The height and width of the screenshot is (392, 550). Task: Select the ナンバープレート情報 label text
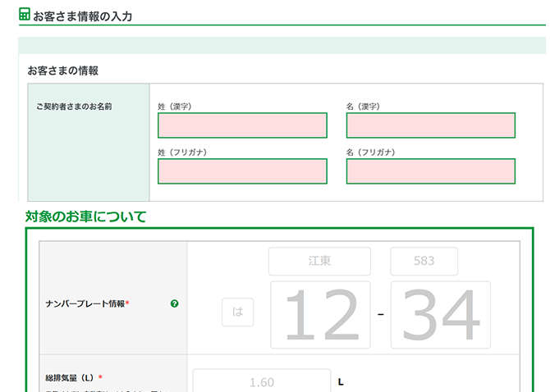87,303
